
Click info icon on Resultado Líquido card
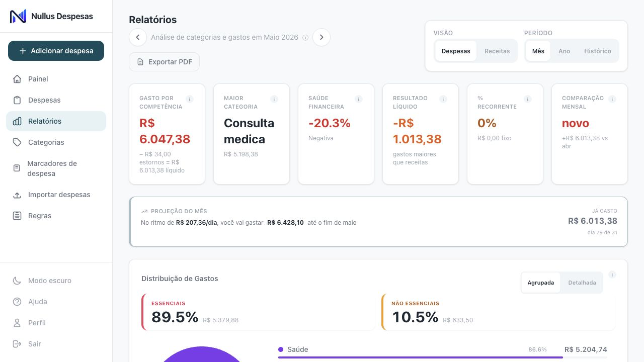pos(443,99)
